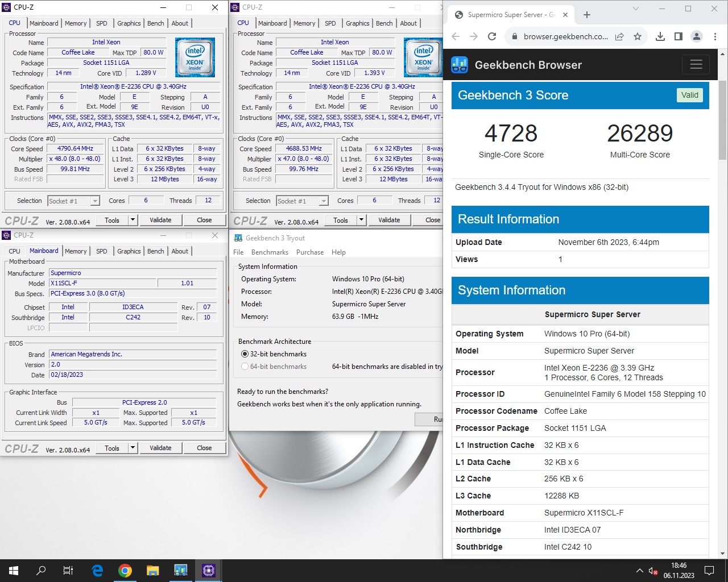Open Bench tab in Mainboard CPU-Z window
This screenshot has width=728, height=582.
coord(155,251)
